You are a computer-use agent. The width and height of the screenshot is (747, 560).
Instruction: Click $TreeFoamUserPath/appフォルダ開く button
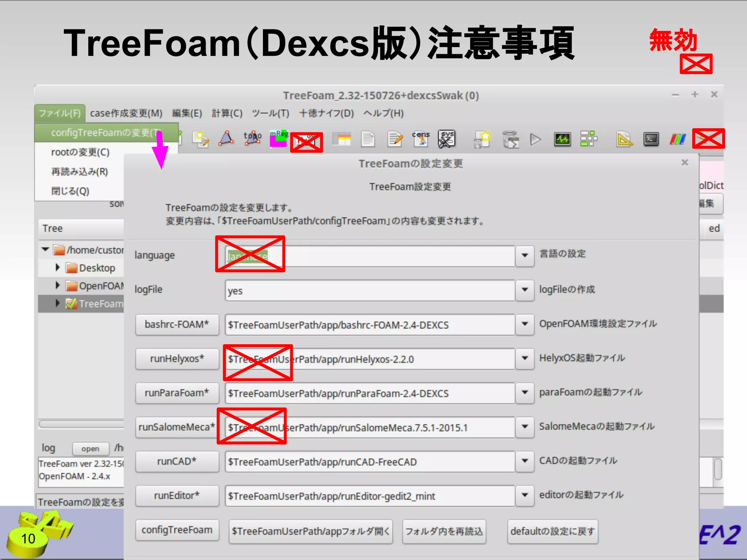click(x=311, y=531)
